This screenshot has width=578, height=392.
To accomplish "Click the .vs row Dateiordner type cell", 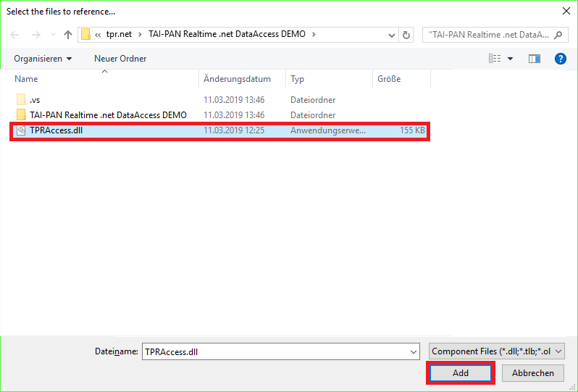I will [x=313, y=100].
